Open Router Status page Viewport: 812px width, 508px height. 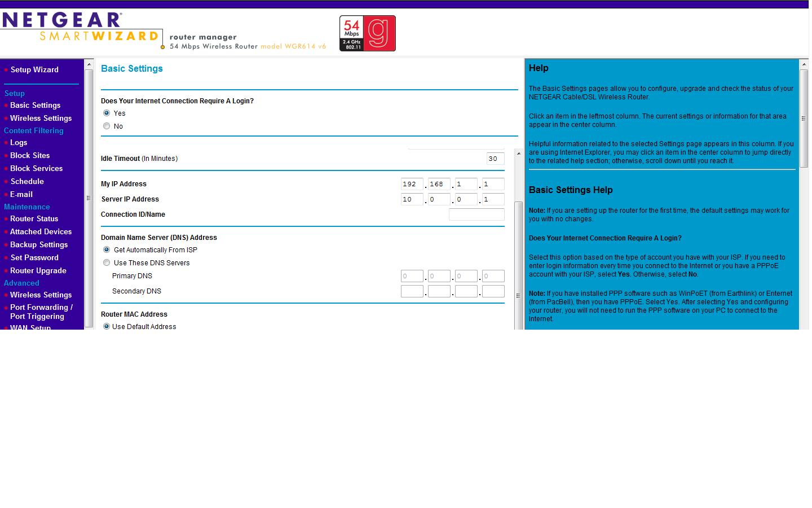[x=34, y=218]
